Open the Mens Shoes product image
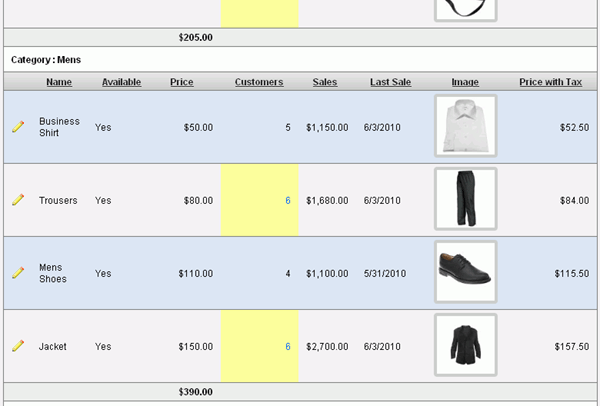 tap(465, 272)
